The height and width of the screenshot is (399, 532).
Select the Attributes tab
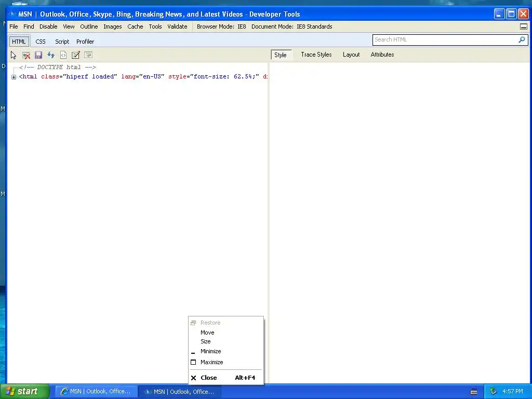[x=382, y=55]
